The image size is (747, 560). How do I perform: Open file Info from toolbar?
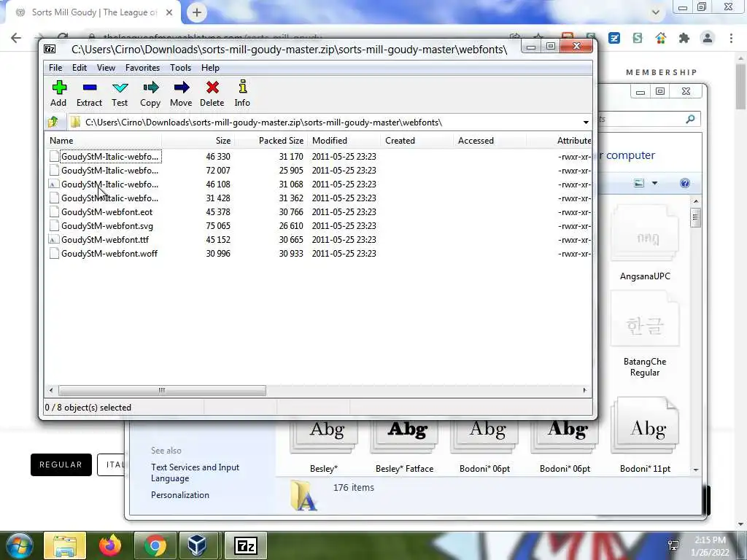click(242, 93)
